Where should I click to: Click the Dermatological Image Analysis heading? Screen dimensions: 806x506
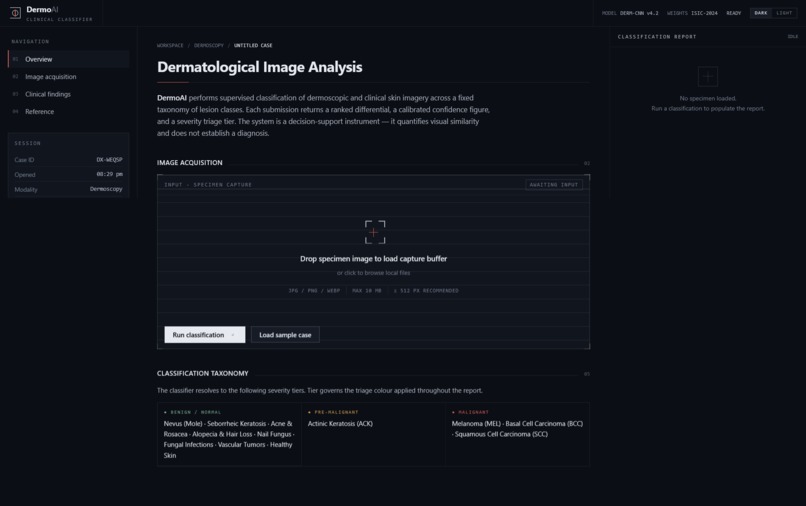click(260, 67)
